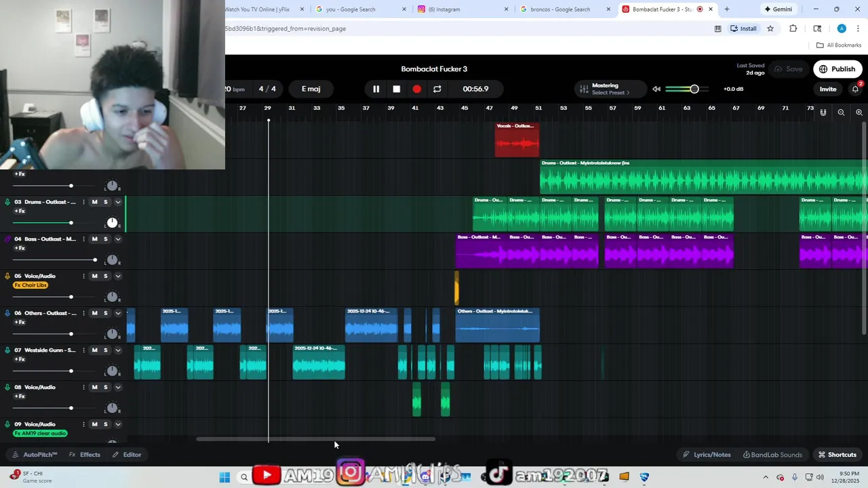Image resolution: width=868 pixels, height=488 pixels.
Task: Toggle the magnet snap-to-grid icon
Action: tap(823, 113)
